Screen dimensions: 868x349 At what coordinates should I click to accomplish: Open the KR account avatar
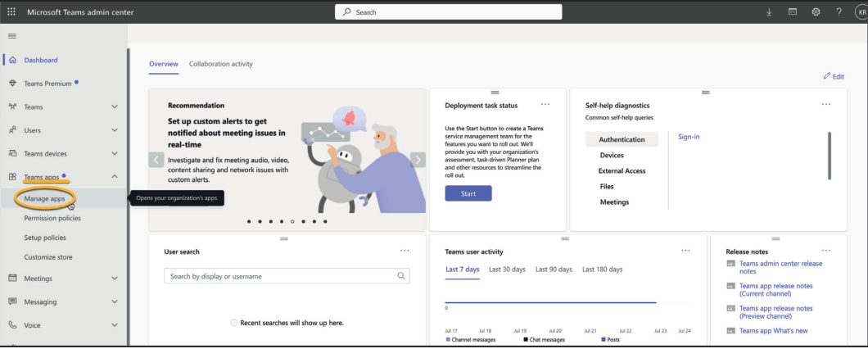(x=861, y=11)
